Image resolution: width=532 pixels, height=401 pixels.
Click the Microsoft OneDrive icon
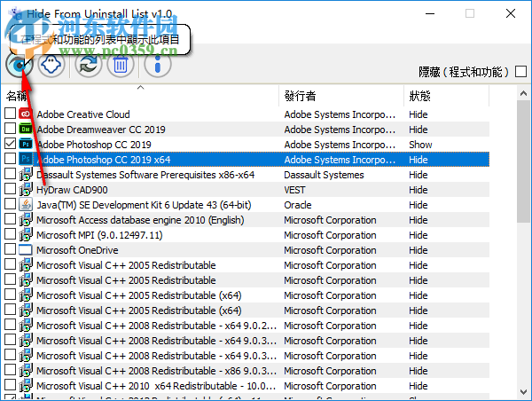pyautogui.click(x=26, y=249)
